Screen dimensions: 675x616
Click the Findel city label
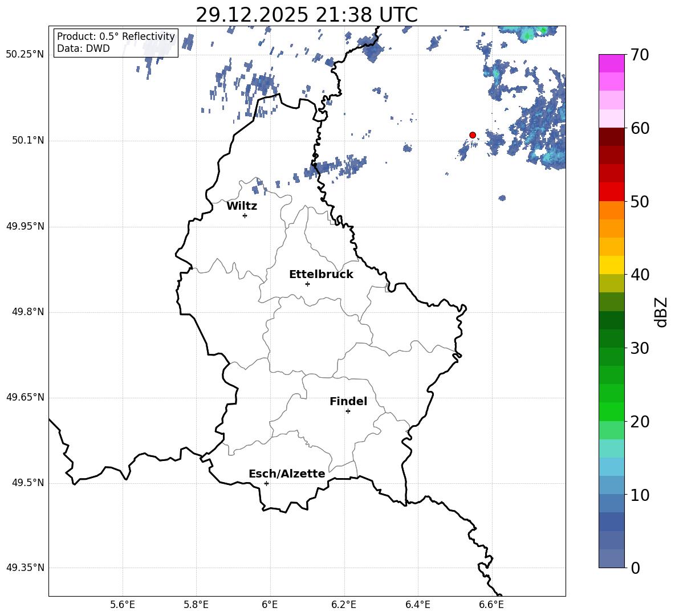[x=348, y=401]
